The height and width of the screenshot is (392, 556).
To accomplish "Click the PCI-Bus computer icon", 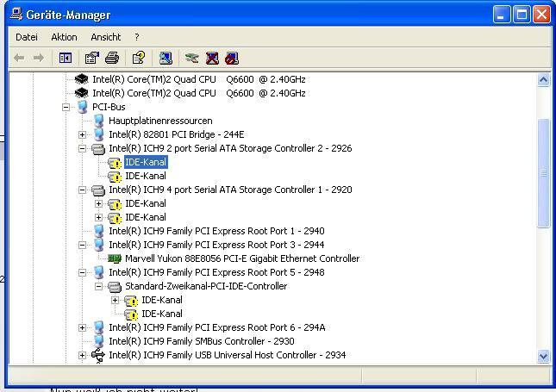I will coord(82,107).
